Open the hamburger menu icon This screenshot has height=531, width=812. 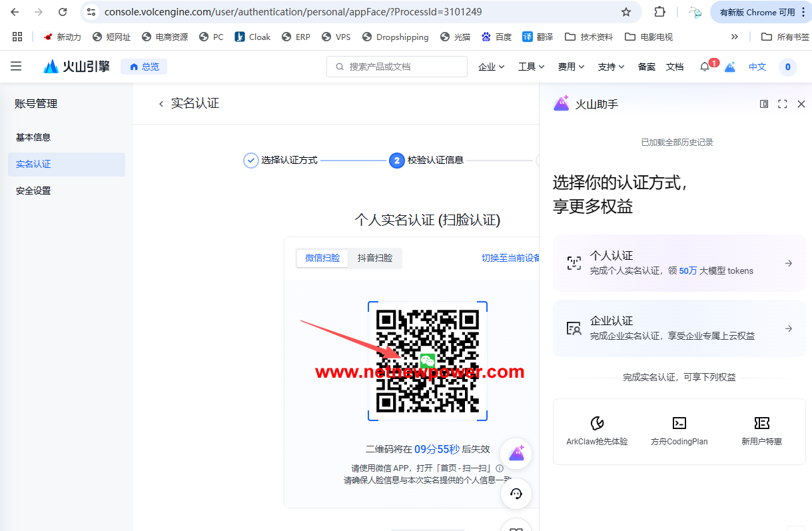pos(16,67)
